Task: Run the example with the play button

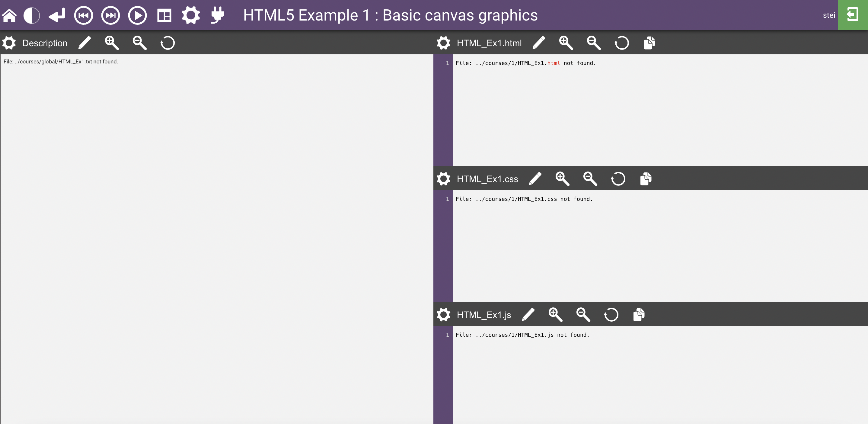Action: 137,15
